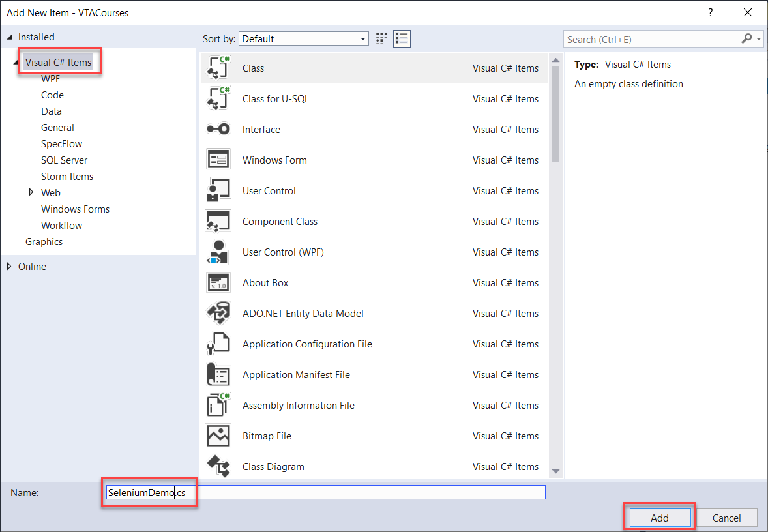Select the Code category
This screenshot has height=532, width=768.
[x=52, y=95]
